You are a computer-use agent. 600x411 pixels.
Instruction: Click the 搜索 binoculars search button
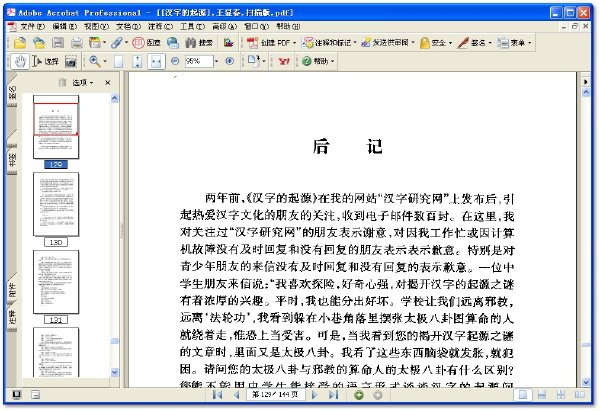click(199, 42)
